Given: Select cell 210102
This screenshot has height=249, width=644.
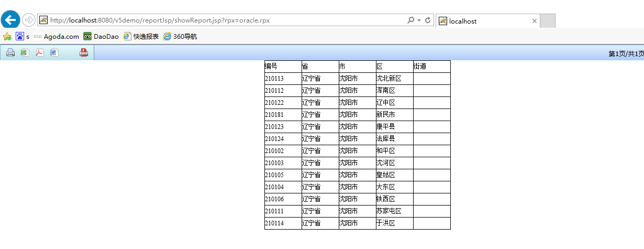Looking at the screenshot, I should pos(283,151).
